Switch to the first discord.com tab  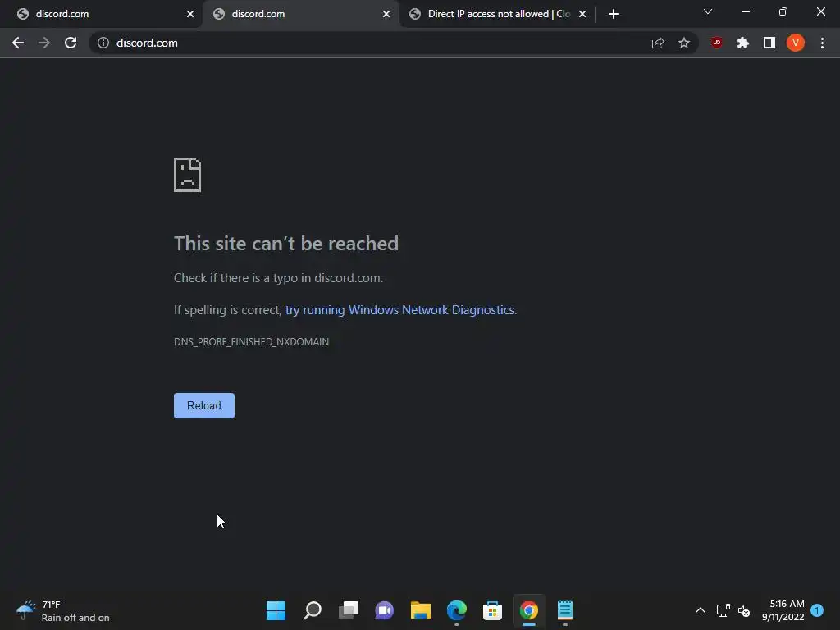click(x=102, y=14)
